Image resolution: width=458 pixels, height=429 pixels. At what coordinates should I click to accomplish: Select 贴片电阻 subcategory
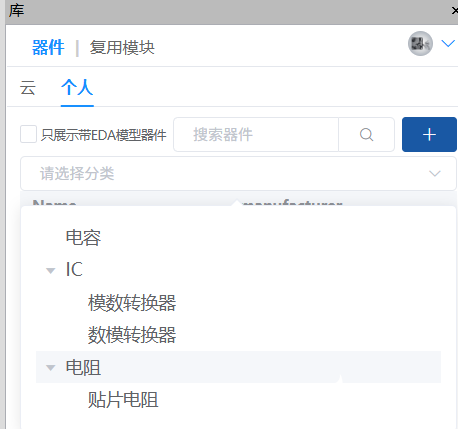pyautogui.click(x=123, y=400)
